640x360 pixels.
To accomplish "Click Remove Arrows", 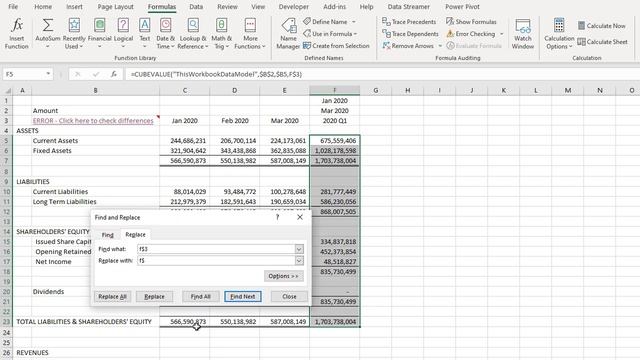I will tap(408, 46).
